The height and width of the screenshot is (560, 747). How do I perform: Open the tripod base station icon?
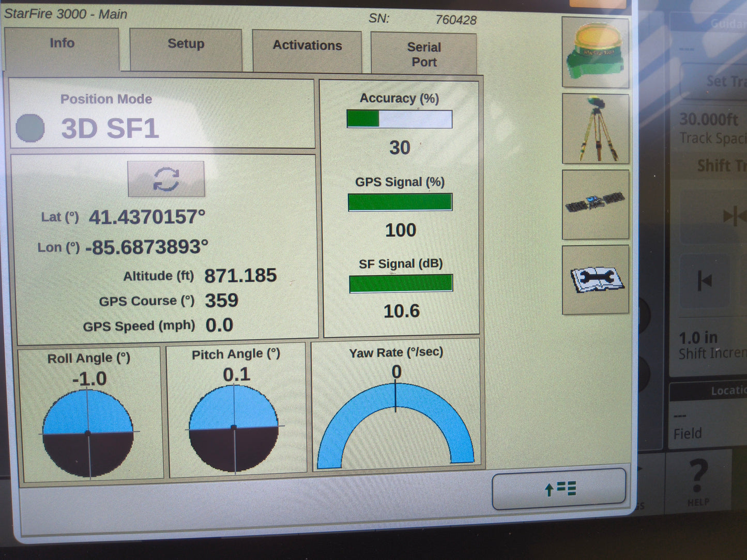(x=596, y=129)
